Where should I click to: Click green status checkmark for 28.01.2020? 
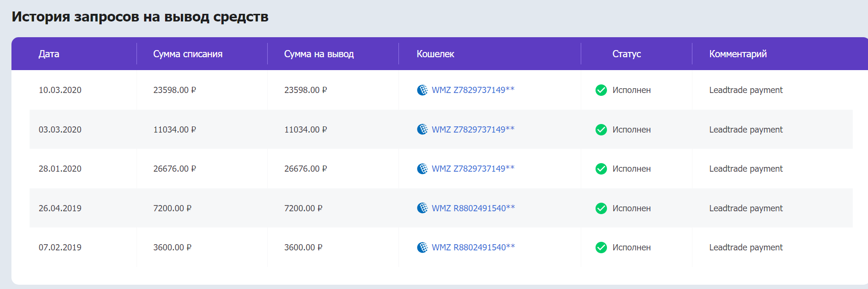pyautogui.click(x=601, y=169)
